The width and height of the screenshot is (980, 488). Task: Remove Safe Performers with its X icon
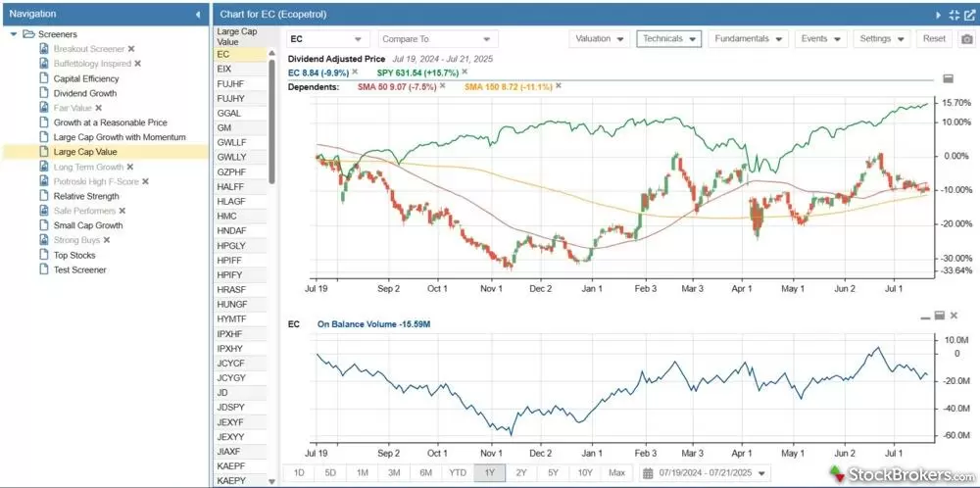click(x=122, y=211)
